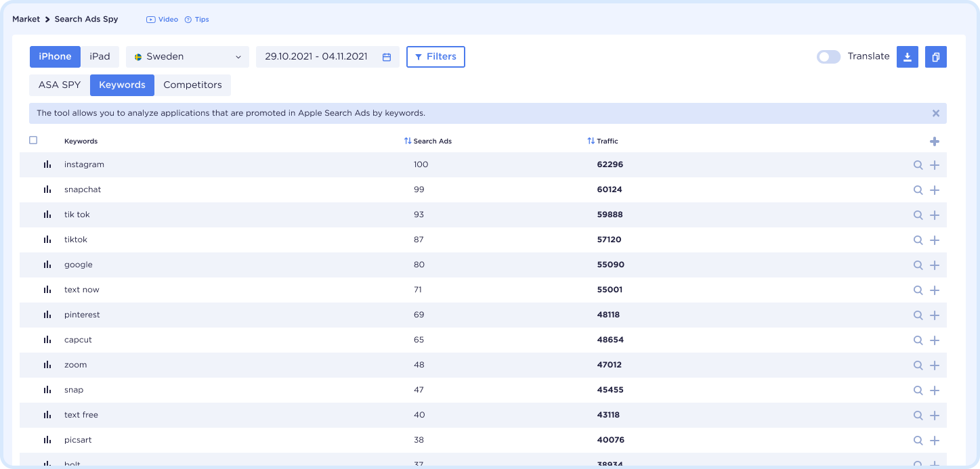Open the Video tutorial link
The width and height of the screenshot is (980, 469).
(163, 20)
